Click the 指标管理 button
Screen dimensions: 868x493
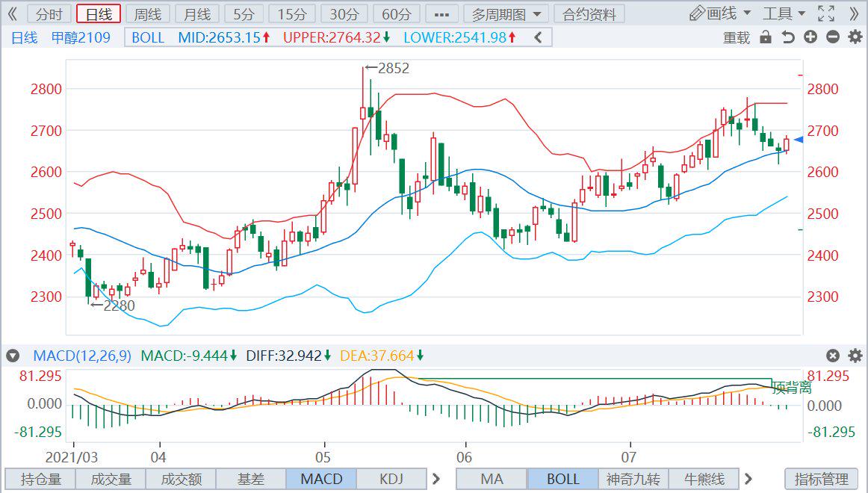tap(822, 479)
